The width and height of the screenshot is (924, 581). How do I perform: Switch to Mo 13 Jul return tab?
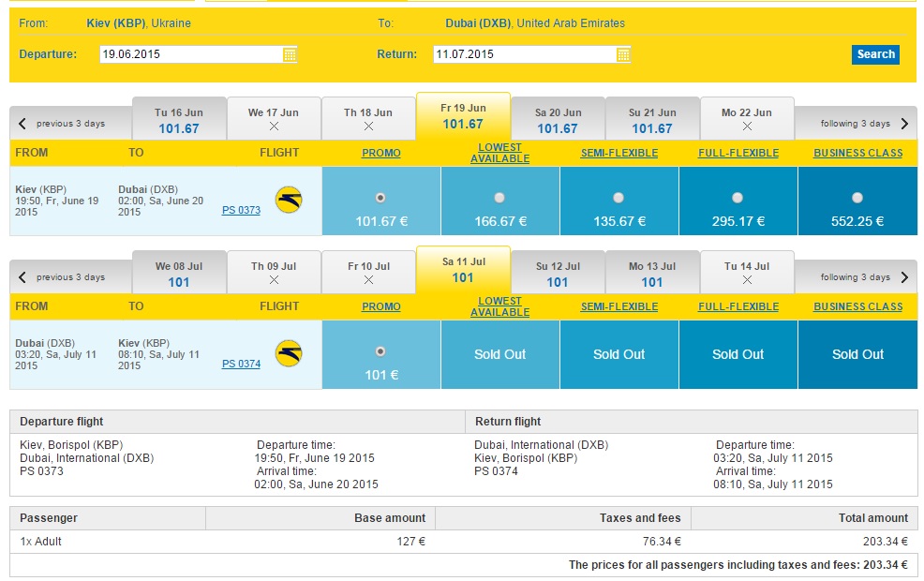click(x=652, y=274)
